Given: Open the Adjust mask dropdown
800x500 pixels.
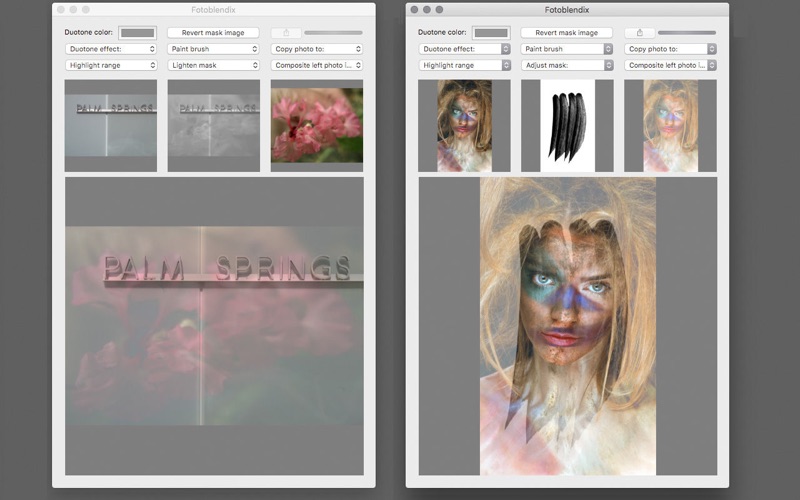Looking at the screenshot, I should point(567,65).
